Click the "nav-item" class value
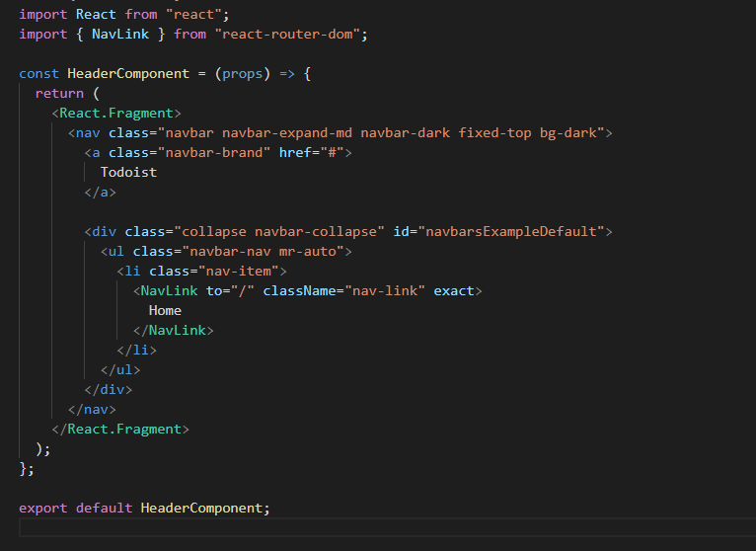Viewport: 756px width, 551px height. pos(238,272)
